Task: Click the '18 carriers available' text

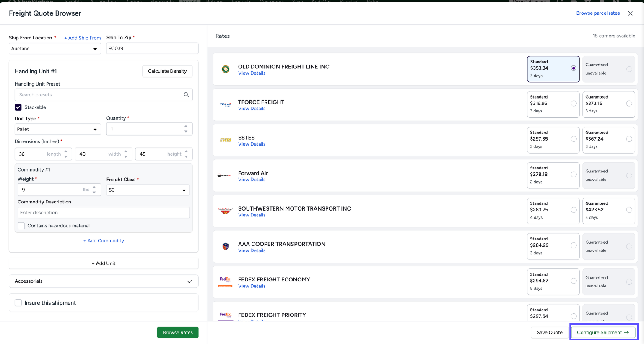Action: (x=614, y=36)
